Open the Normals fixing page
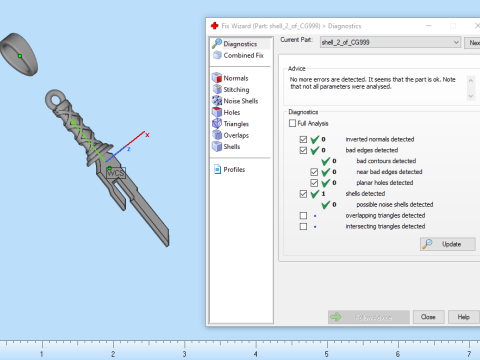The width and height of the screenshot is (480, 360). [x=236, y=78]
